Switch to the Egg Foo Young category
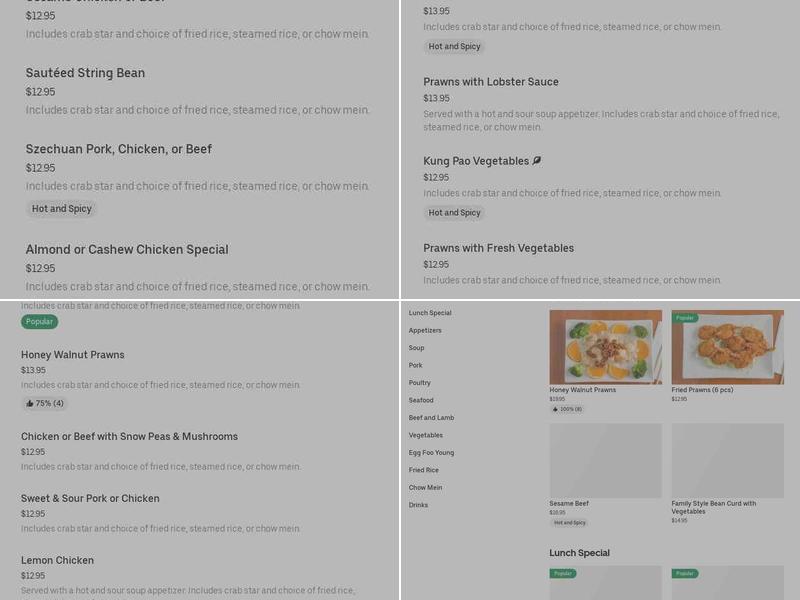 tap(431, 453)
